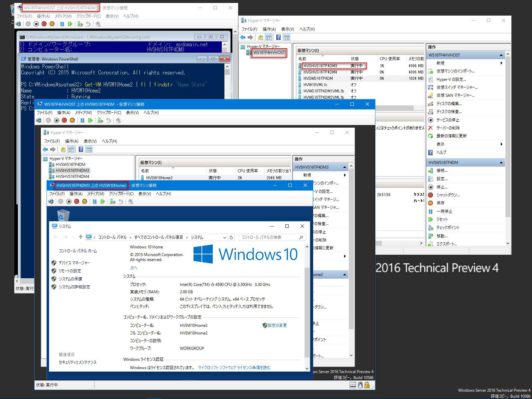
Task: Toggle action pane in nested Hyper-V Manager toolbar
Action: 89,149
